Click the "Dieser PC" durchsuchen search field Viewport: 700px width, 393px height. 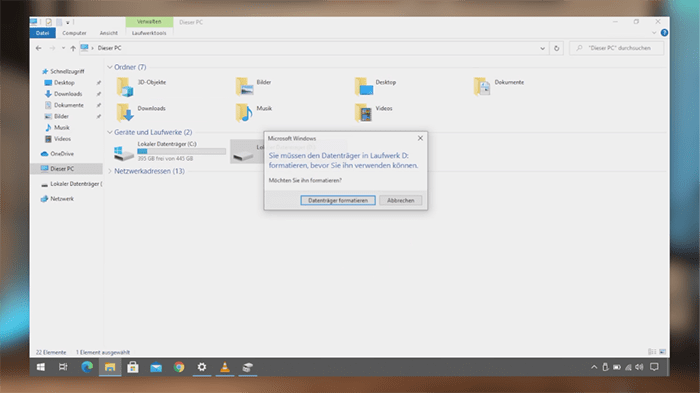point(617,48)
